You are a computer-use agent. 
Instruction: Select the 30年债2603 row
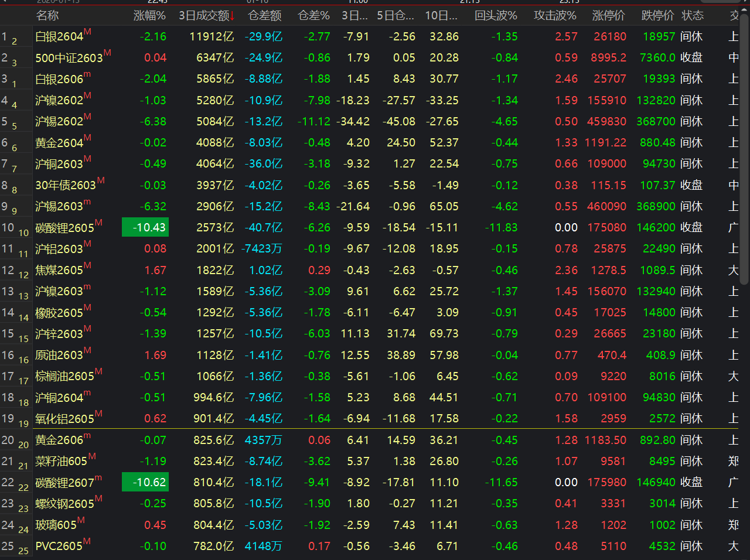pos(65,186)
